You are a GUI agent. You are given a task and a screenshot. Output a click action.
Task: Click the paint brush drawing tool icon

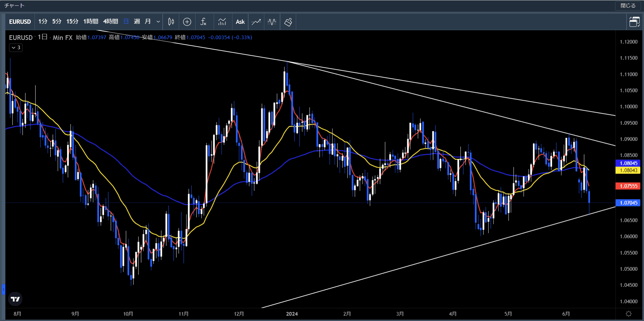288,22
